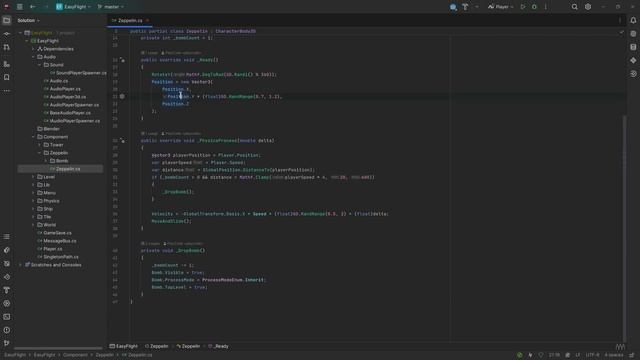Click _Ready in the bottom editor breadcrumbs
This screenshot has height=360, width=640.
tap(219, 347)
